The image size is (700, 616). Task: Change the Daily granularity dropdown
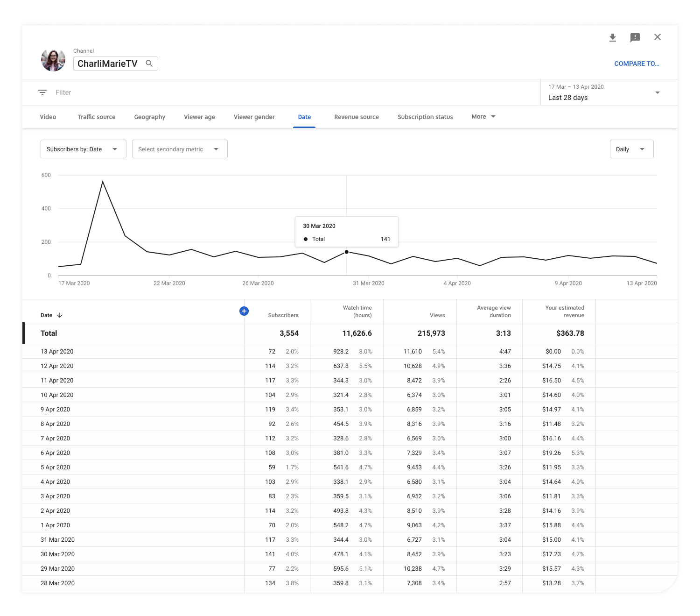click(x=631, y=149)
